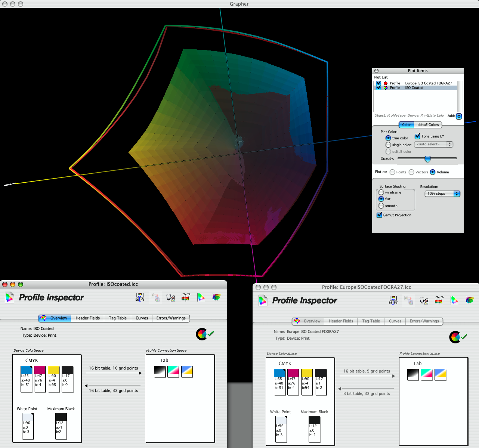
Task: Toggle the Tone using L* checkbox
Action: tap(417, 136)
